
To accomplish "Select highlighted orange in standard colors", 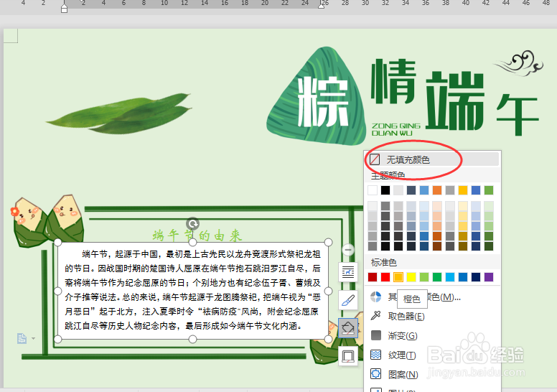I will pyautogui.click(x=398, y=277).
